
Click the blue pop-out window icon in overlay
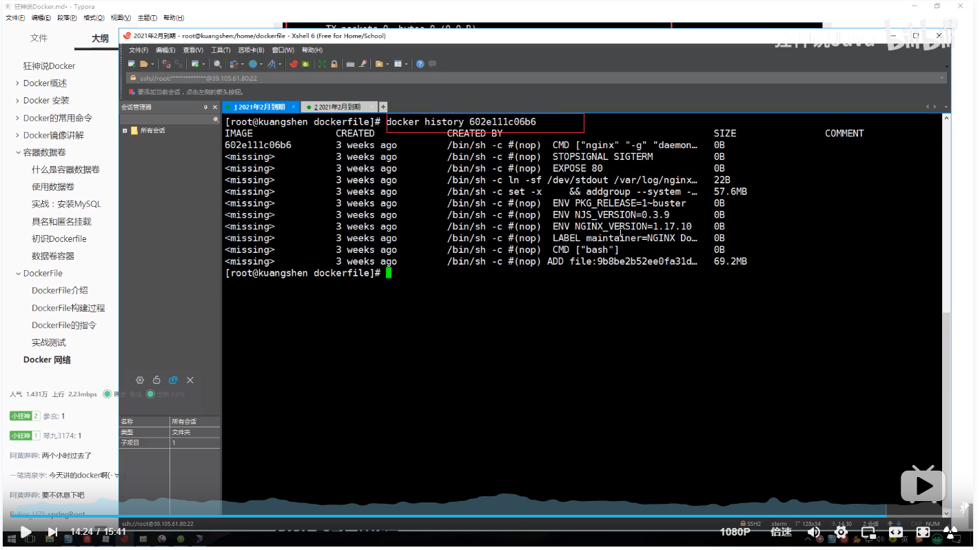pos(173,380)
